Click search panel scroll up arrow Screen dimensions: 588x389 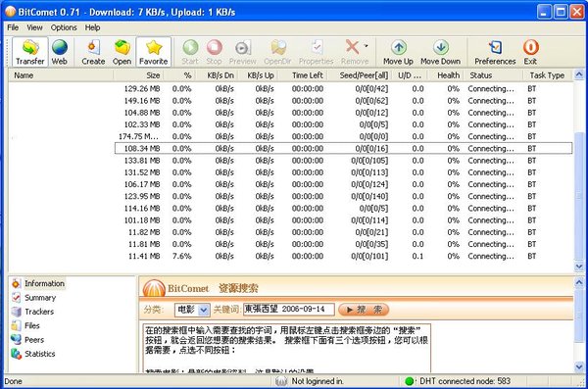(x=579, y=282)
